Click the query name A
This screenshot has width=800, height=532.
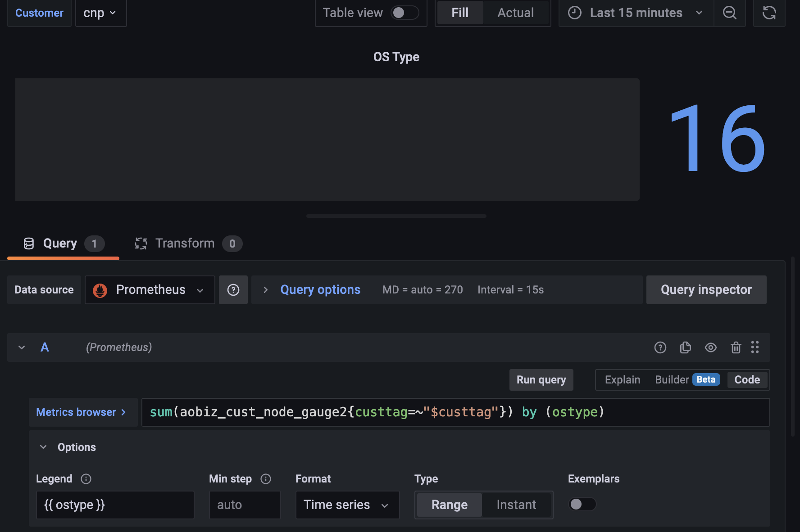coord(45,347)
